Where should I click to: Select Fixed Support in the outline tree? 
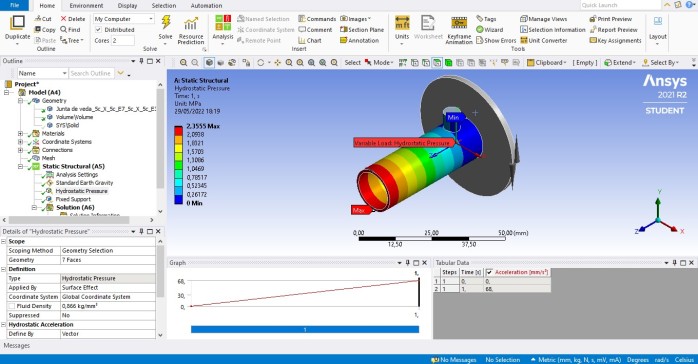pos(73,199)
